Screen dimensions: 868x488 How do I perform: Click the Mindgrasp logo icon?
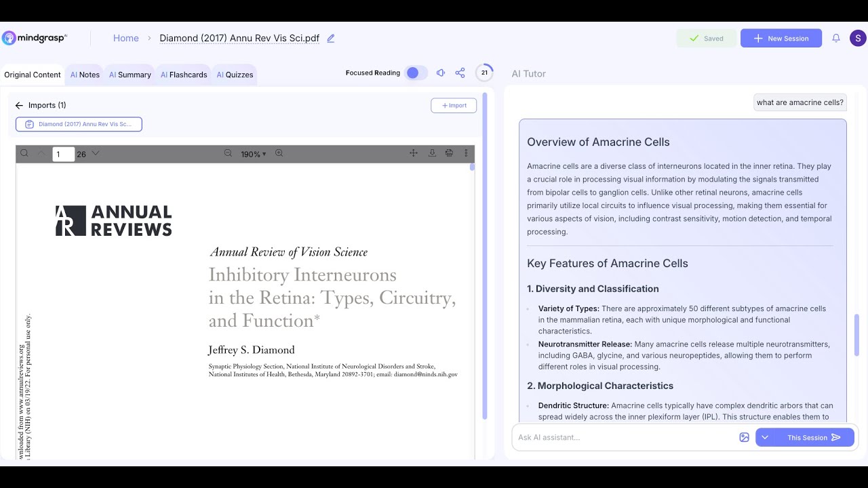coord(9,38)
